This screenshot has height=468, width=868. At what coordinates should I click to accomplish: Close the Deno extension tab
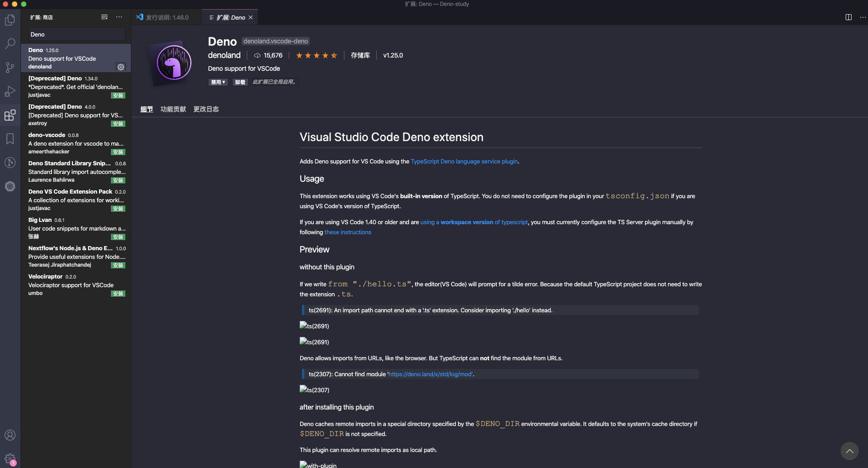[x=250, y=17]
